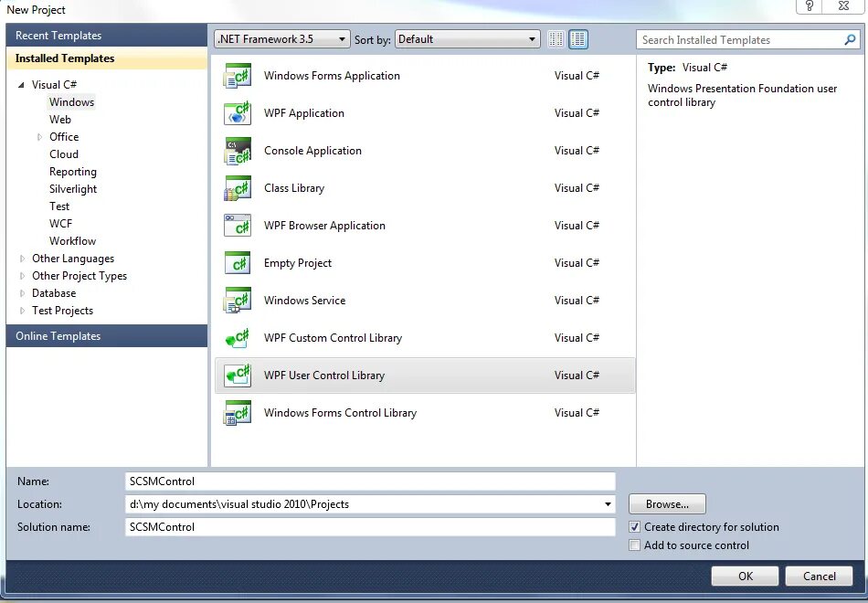Click the Cancel button
The height and width of the screenshot is (603, 868).
[820, 576]
